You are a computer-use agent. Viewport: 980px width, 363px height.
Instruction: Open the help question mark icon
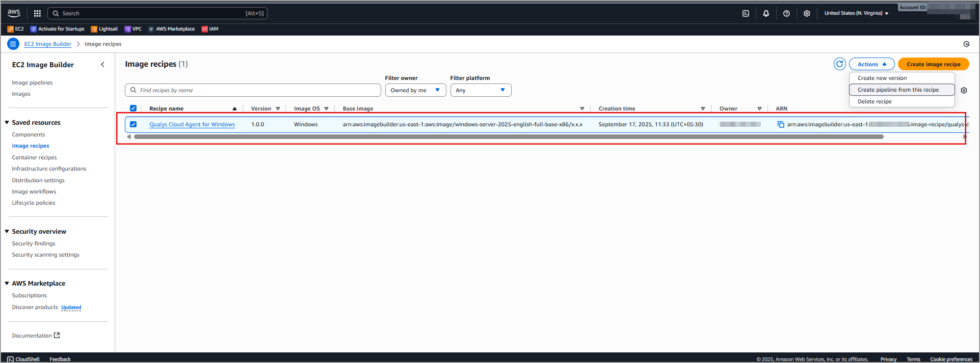786,13
